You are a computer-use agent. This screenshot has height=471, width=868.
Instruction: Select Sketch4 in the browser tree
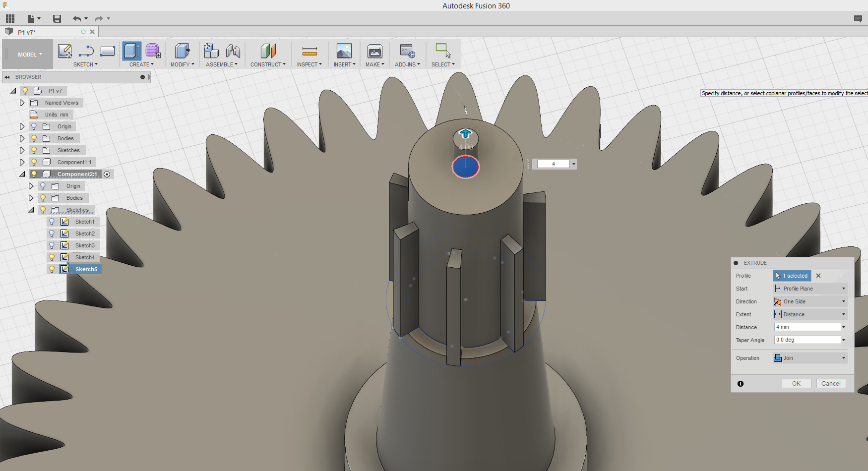click(x=85, y=257)
